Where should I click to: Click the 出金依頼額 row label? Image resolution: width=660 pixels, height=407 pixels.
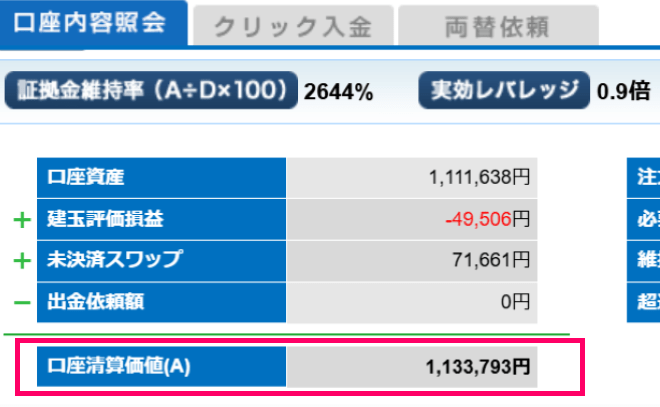[161, 301]
